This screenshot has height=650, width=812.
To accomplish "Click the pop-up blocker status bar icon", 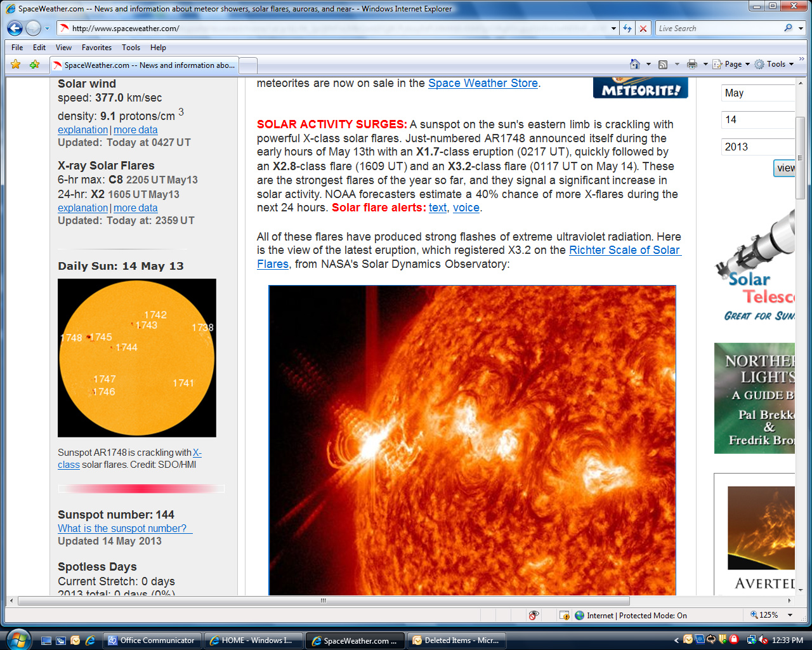I will pyautogui.click(x=564, y=615).
